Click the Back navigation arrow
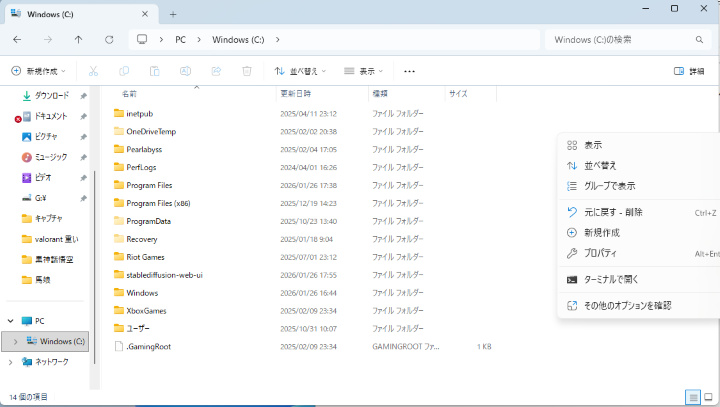720x407 pixels. (17, 39)
